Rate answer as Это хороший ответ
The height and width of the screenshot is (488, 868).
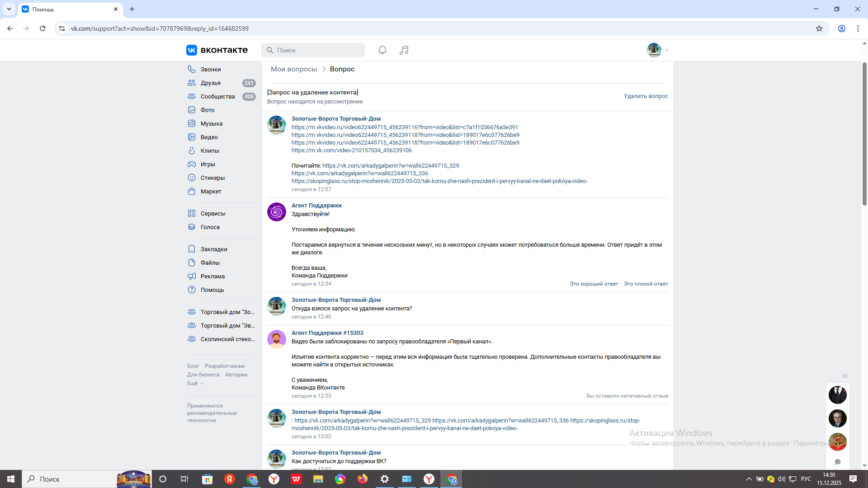click(x=594, y=284)
